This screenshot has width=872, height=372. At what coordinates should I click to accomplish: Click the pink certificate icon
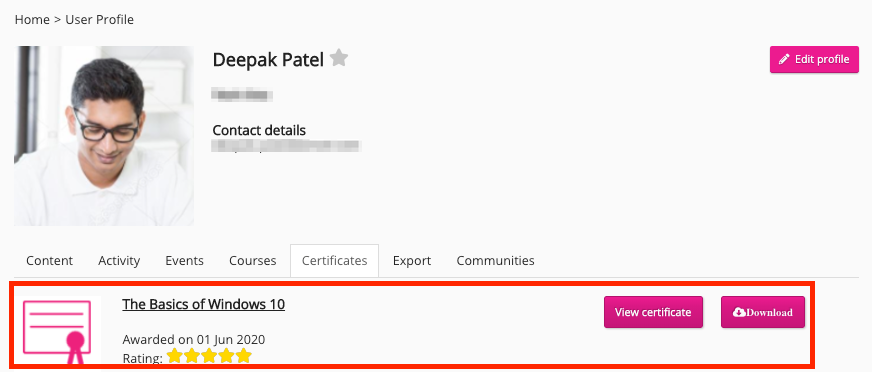click(57, 331)
